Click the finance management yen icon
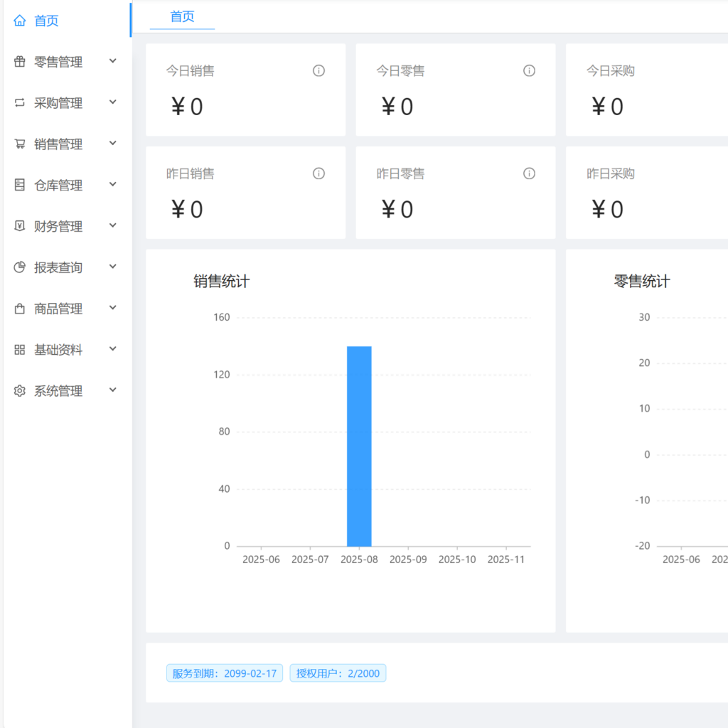 pyautogui.click(x=20, y=226)
